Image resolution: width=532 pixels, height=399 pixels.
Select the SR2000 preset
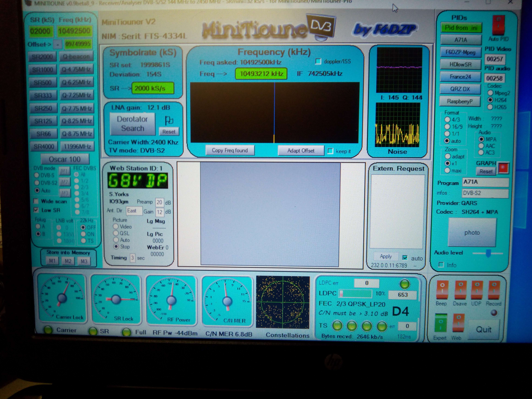pyautogui.click(x=42, y=57)
